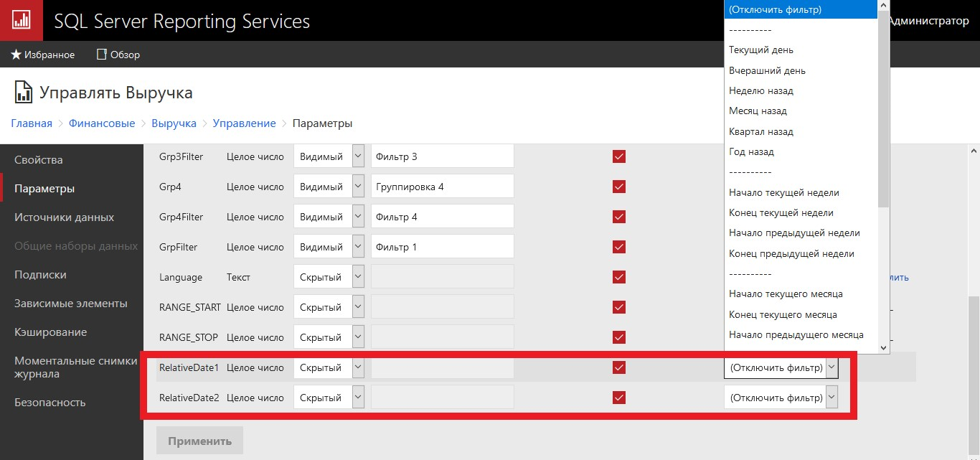Click the page's vertical scrollbar up arrow
Viewport: 980px width, 460px height.
click(974, 150)
